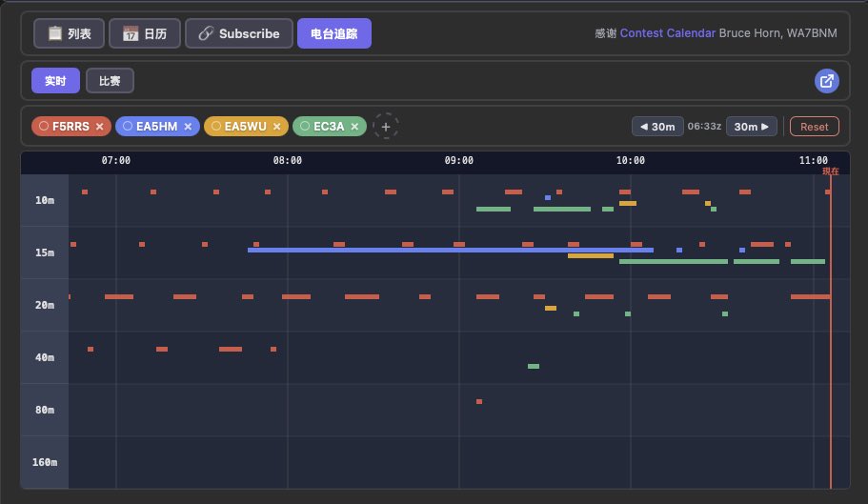Screen dimensions: 868x504
Task: Click the yellow EA5WU bar on 15m row
Action: pos(591,255)
